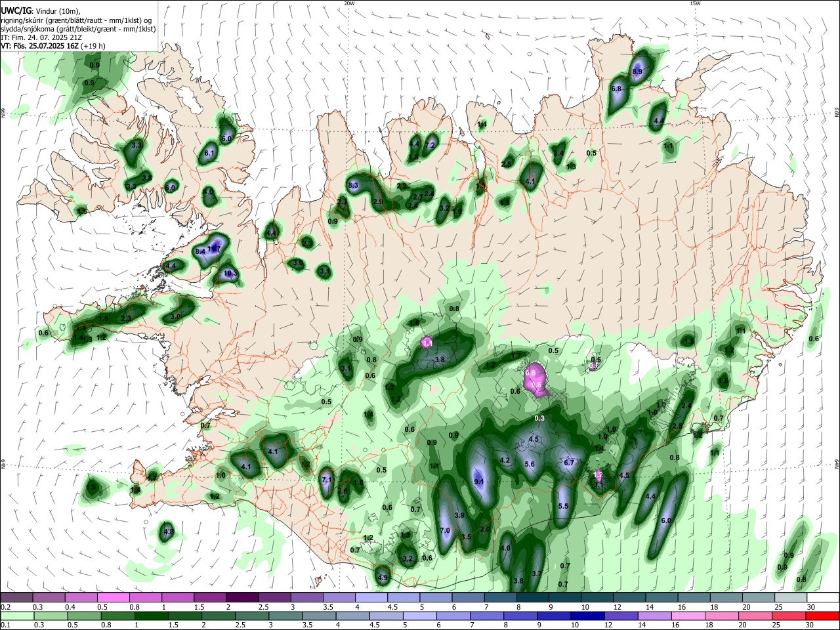Click the 9.1 precipitation value in the south
The width and height of the screenshot is (840, 630).
[478, 482]
